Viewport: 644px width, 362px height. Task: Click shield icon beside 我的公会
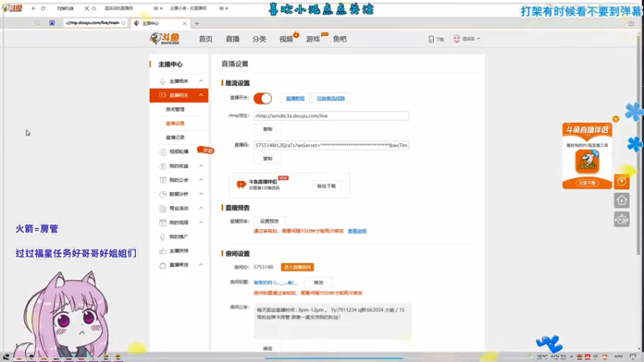click(163, 180)
